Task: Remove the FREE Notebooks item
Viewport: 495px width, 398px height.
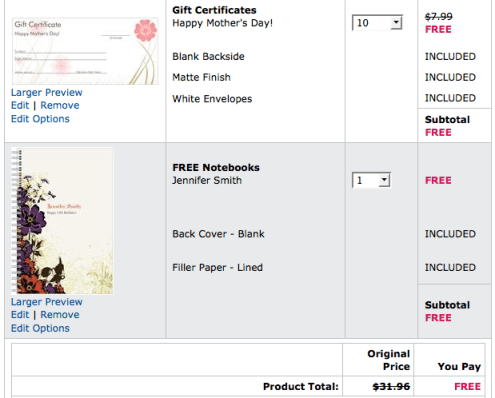Action: point(60,315)
